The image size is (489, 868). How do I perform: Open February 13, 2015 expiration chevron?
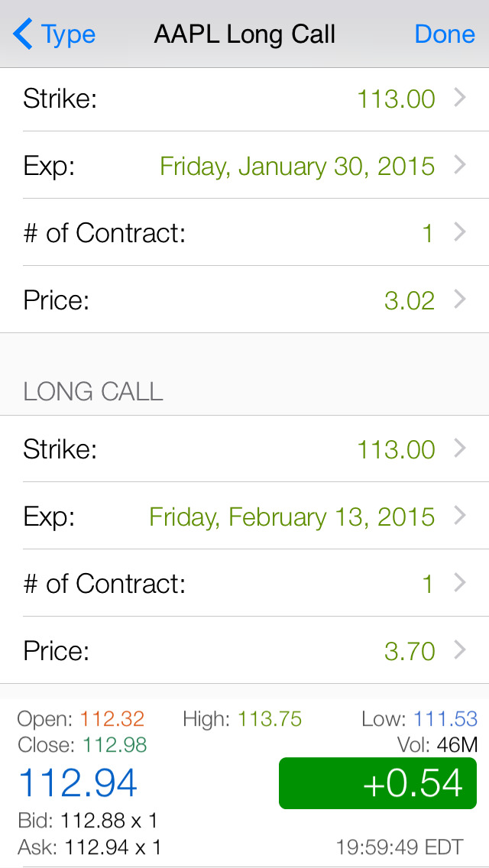[460, 516]
